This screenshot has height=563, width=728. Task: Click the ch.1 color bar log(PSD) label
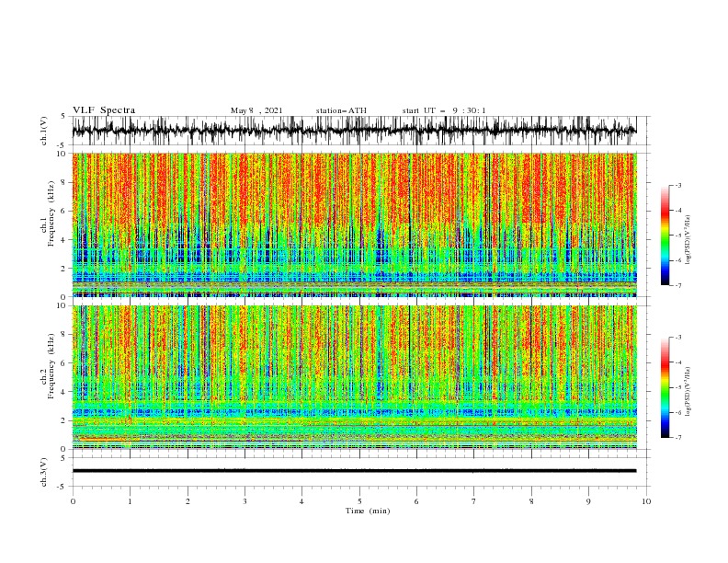[x=688, y=239]
